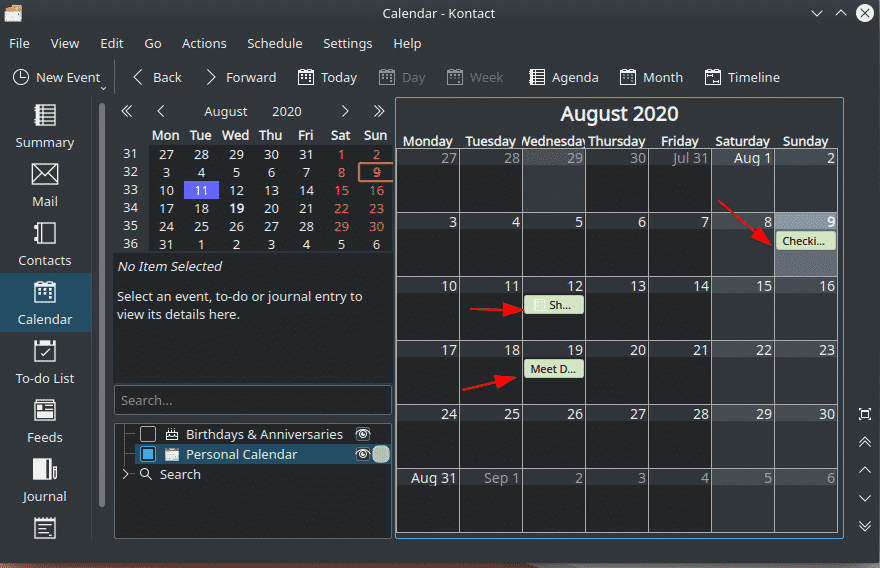Screen dimensions: 880x568
Task: Open the Go menu
Action: [x=153, y=44]
